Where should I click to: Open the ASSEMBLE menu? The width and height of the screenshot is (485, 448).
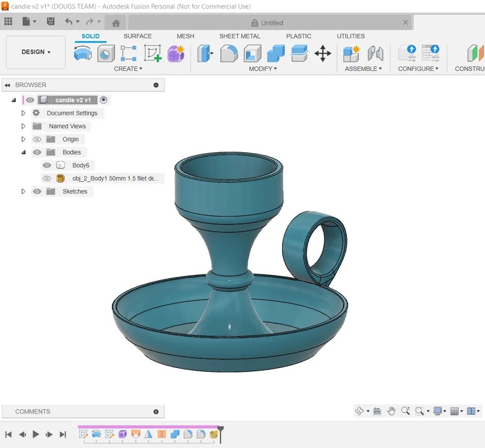click(x=363, y=69)
